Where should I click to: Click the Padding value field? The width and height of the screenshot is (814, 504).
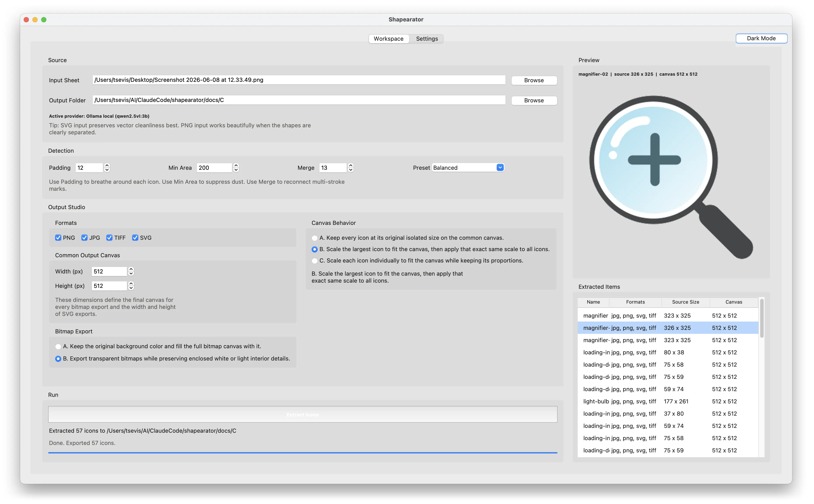coord(89,168)
